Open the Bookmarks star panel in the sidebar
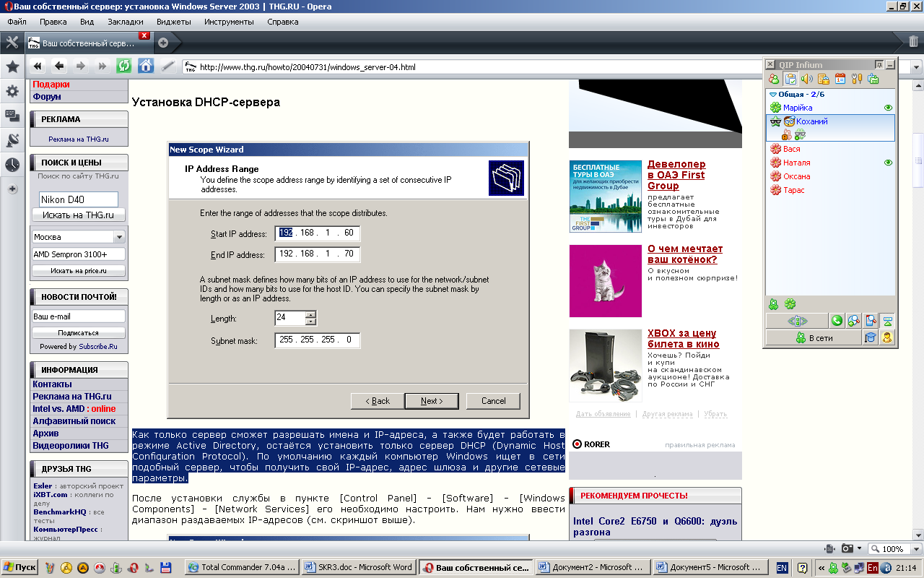 click(12, 67)
